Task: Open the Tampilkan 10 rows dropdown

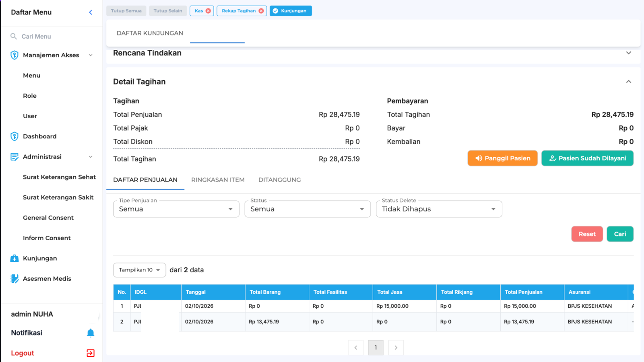Action: click(140, 270)
